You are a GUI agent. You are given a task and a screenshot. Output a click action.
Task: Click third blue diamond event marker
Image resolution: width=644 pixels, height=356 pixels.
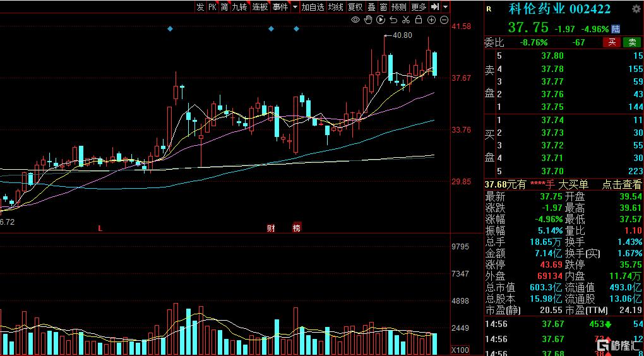[297, 29]
